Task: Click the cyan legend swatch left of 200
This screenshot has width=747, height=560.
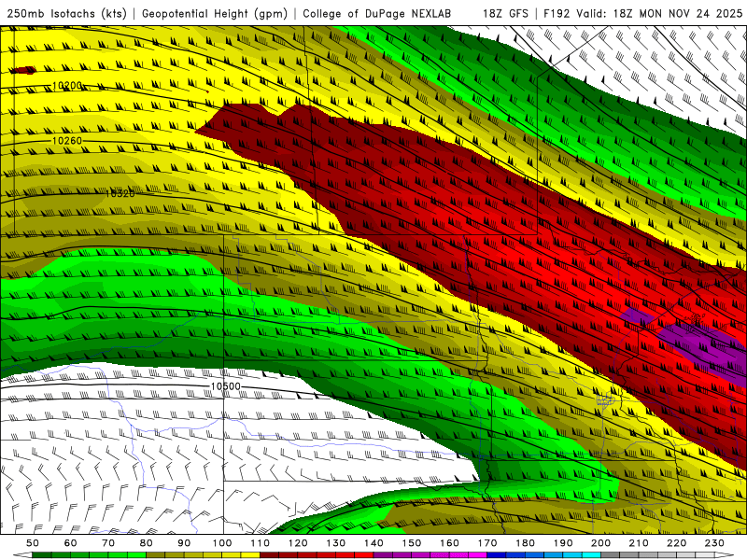Action: tap(591, 555)
